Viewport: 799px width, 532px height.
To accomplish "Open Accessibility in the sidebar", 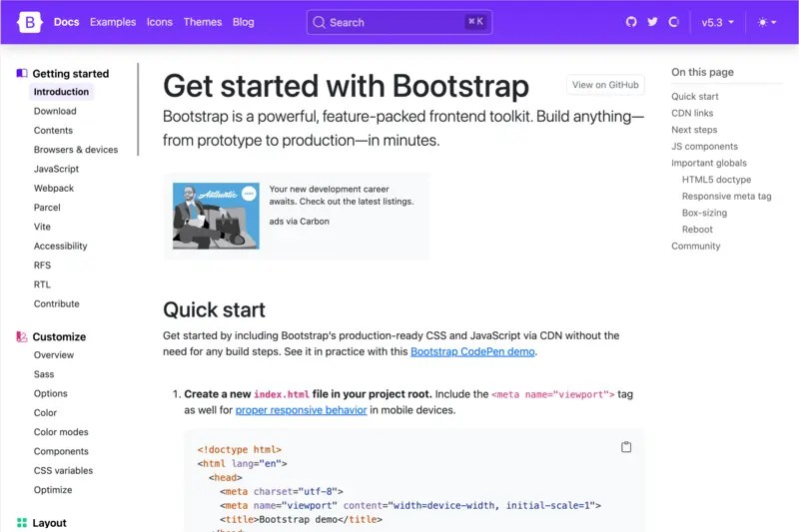I will [x=60, y=246].
